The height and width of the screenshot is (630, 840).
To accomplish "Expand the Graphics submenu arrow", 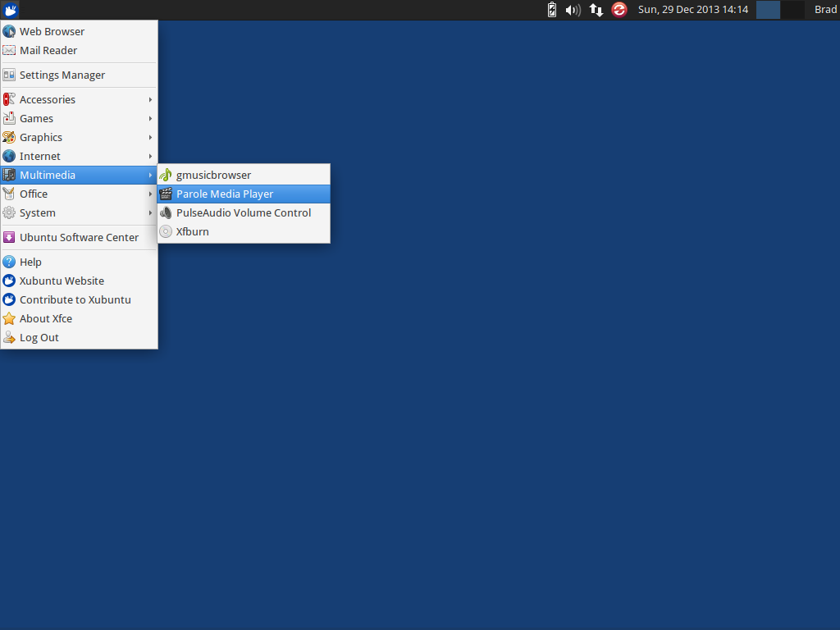I will tap(151, 137).
